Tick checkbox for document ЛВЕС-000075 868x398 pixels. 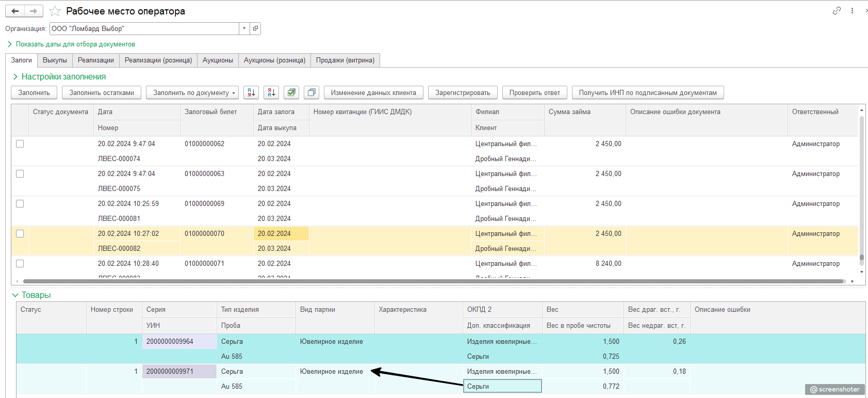pyautogui.click(x=20, y=173)
